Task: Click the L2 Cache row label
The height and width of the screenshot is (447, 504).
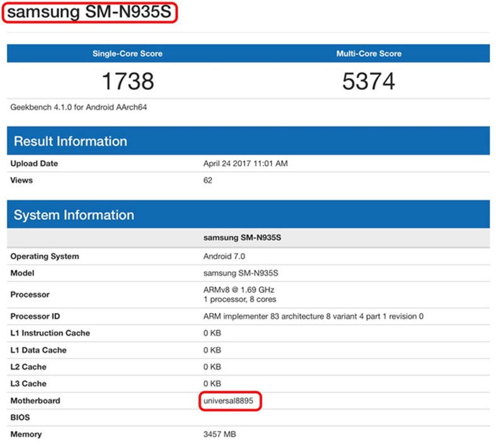Action: [28, 367]
